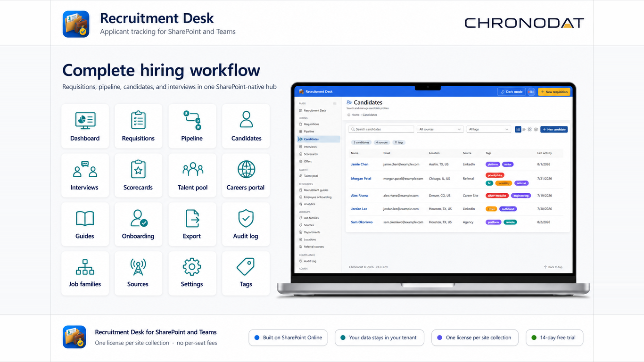Image resolution: width=644 pixels, height=362 pixels.
Task: Open the Dashboard feature tile
Action: 85,126
